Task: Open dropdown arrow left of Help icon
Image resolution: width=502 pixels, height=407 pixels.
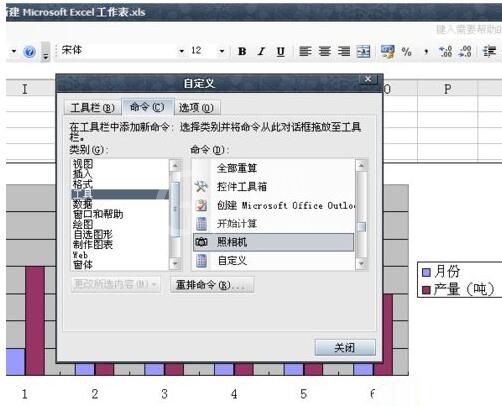Action: tap(14, 51)
